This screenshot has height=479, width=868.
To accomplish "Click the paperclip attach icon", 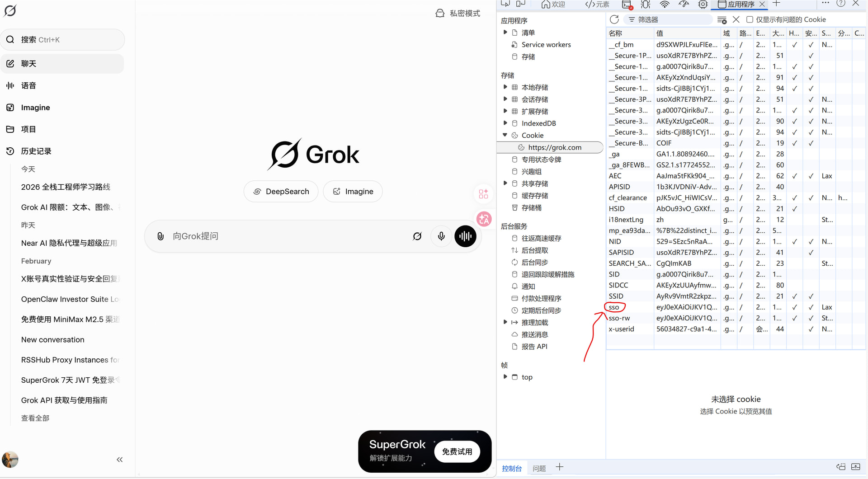I will pos(160,236).
